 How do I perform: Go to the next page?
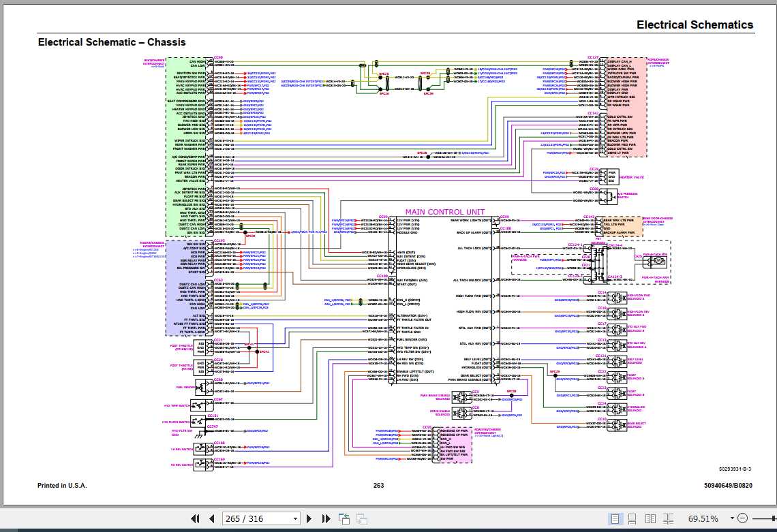(309, 518)
